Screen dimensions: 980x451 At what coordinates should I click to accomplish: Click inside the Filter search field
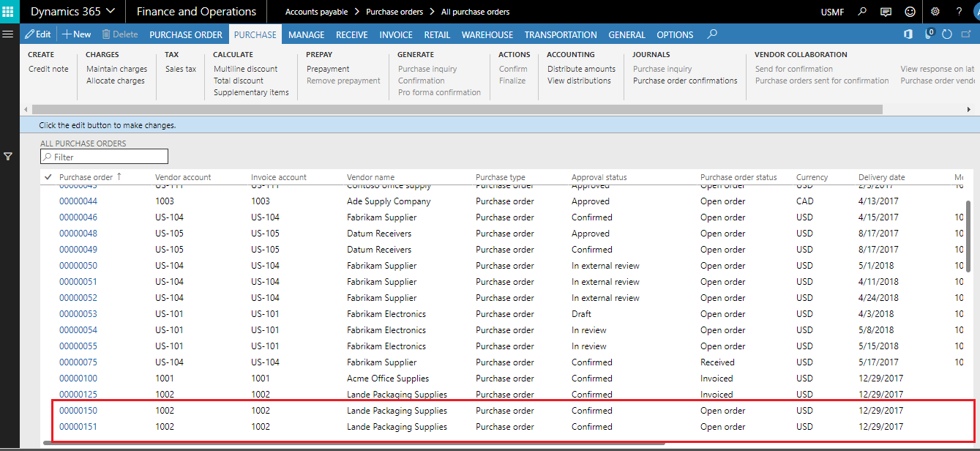(104, 156)
